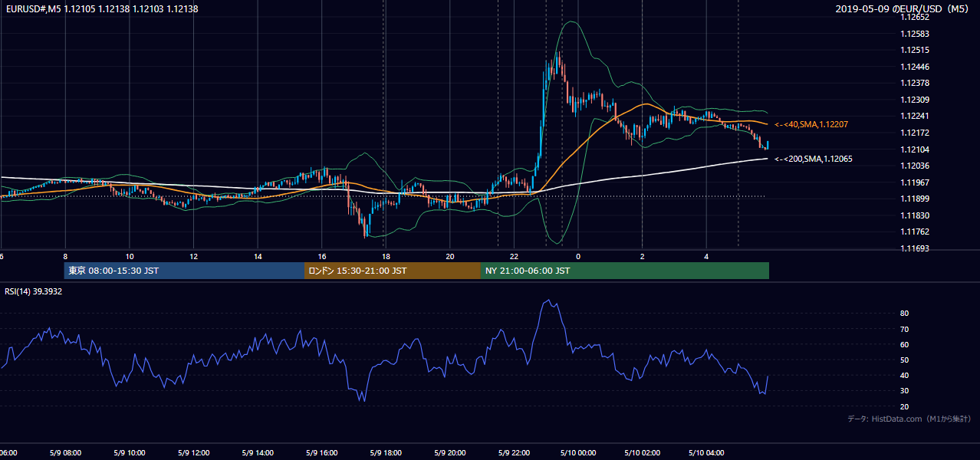Click the 5/9 20:00 date axis label

449,453
